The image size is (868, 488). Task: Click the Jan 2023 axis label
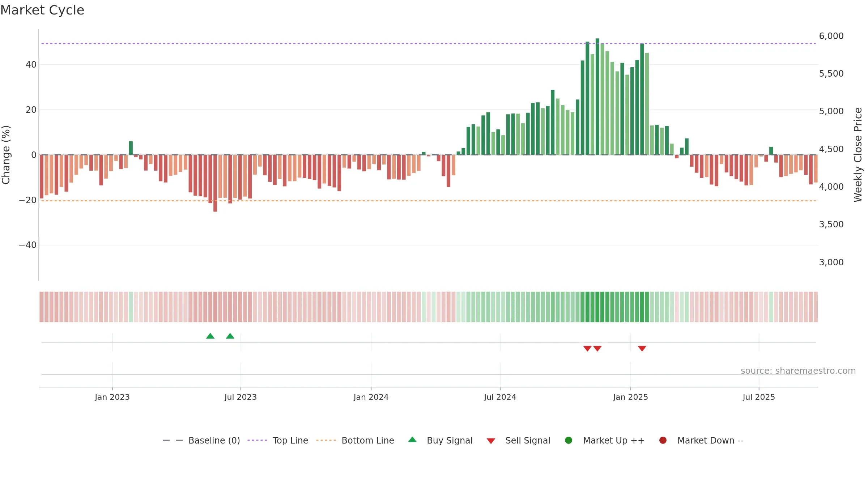coord(112,397)
